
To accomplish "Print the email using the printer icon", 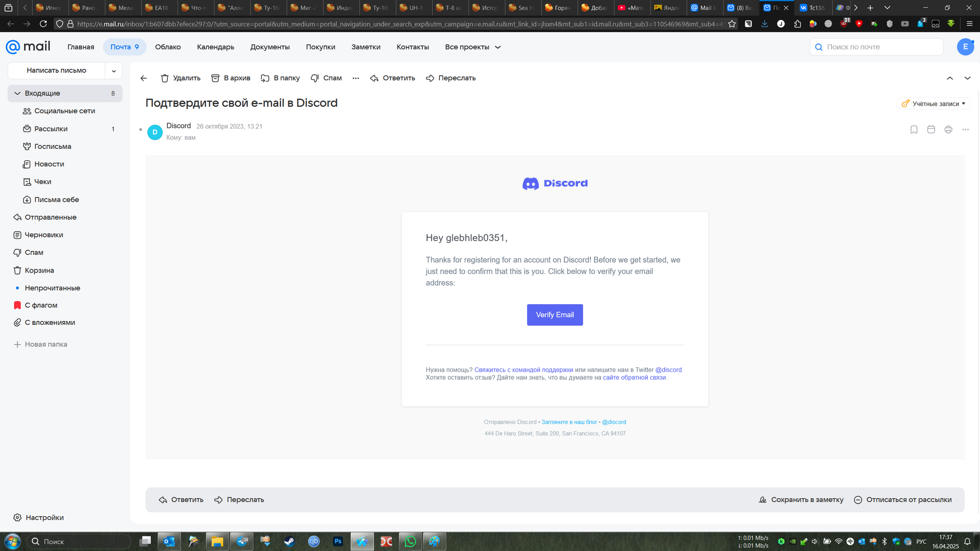I will pos(948,130).
